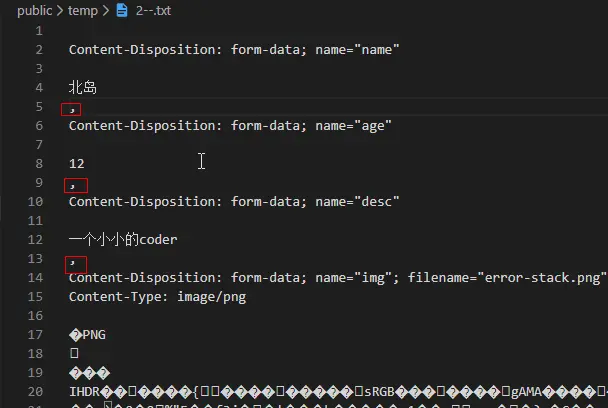Click the comma on line 9
Image resolution: width=608 pixels, height=408 pixels.
(72, 187)
